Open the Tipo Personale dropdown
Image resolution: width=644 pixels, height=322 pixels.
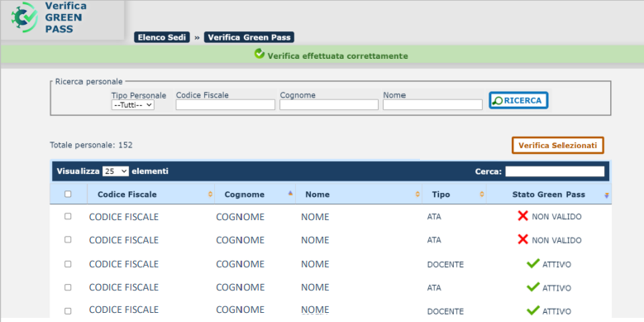tap(132, 105)
